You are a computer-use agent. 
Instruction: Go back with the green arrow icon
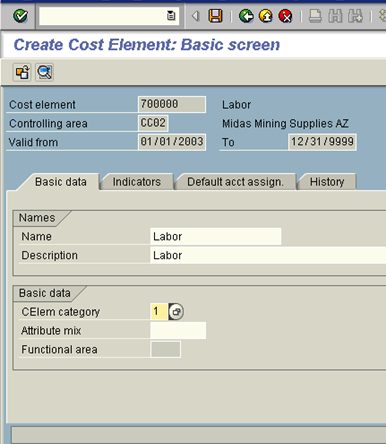[x=246, y=16]
